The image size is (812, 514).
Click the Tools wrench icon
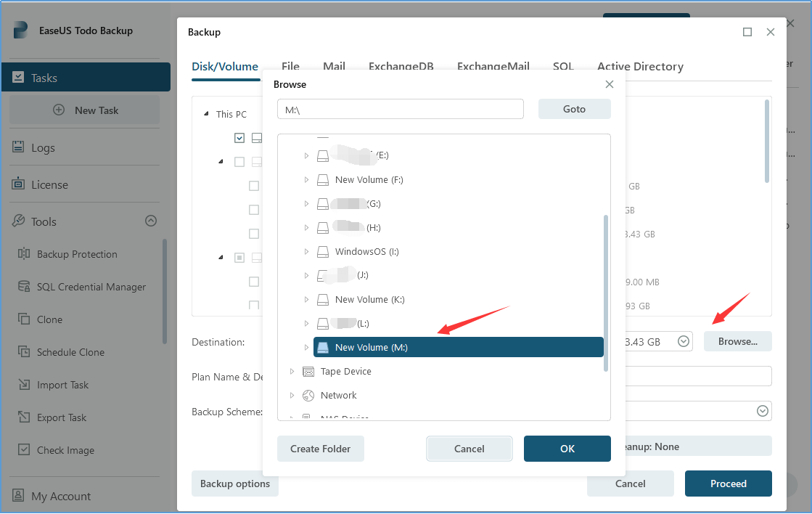[19, 221]
